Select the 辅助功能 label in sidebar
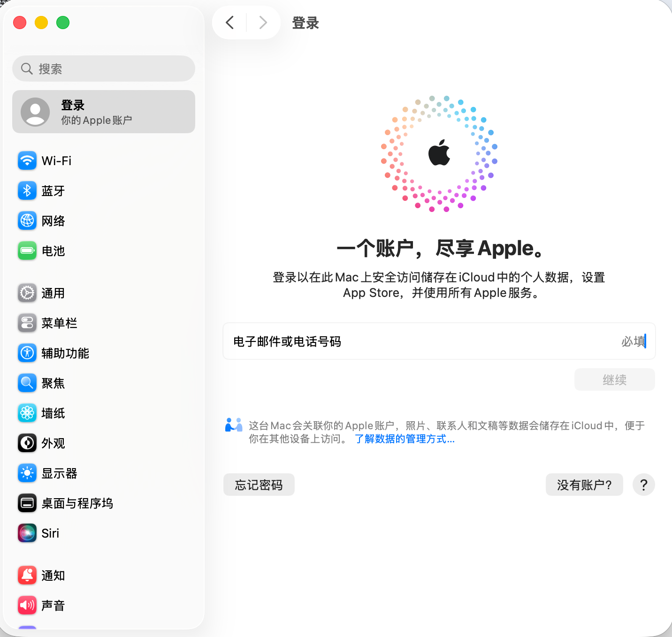This screenshot has height=637, width=672. click(x=65, y=353)
